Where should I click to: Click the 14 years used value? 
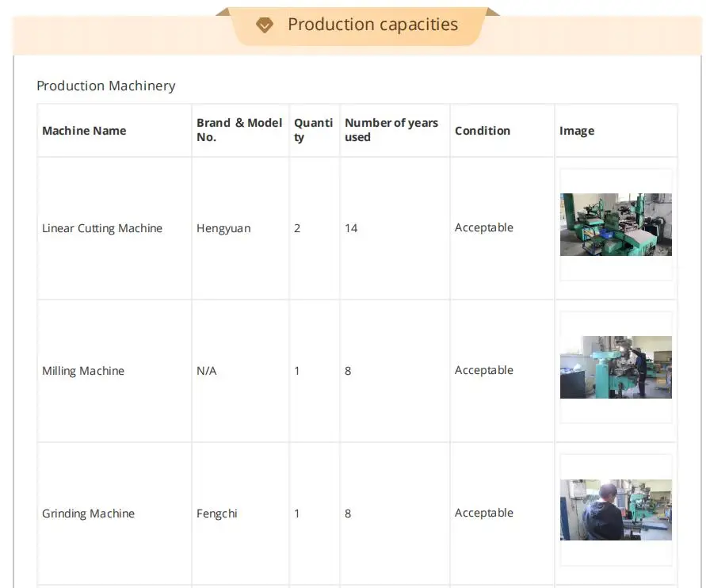pos(351,228)
